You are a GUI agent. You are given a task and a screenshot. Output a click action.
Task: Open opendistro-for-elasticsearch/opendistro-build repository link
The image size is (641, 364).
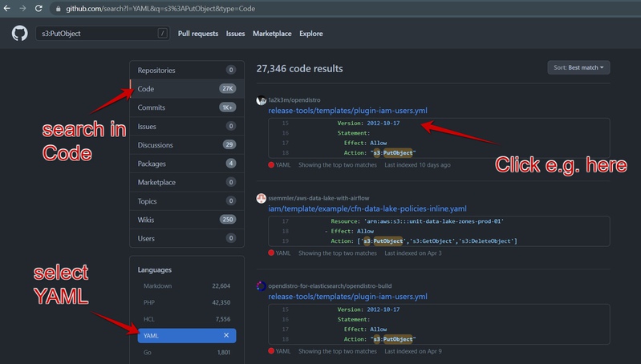330,286
